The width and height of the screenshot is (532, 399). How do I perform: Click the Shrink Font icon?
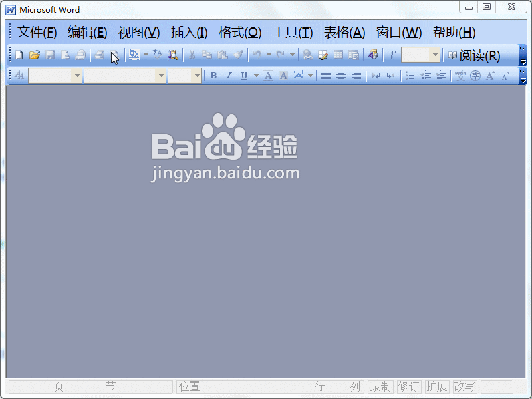[x=506, y=75]
